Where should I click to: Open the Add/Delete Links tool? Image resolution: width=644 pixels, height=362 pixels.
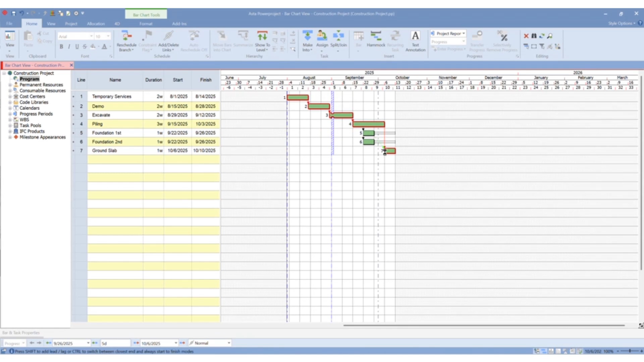tap(168, 36)
